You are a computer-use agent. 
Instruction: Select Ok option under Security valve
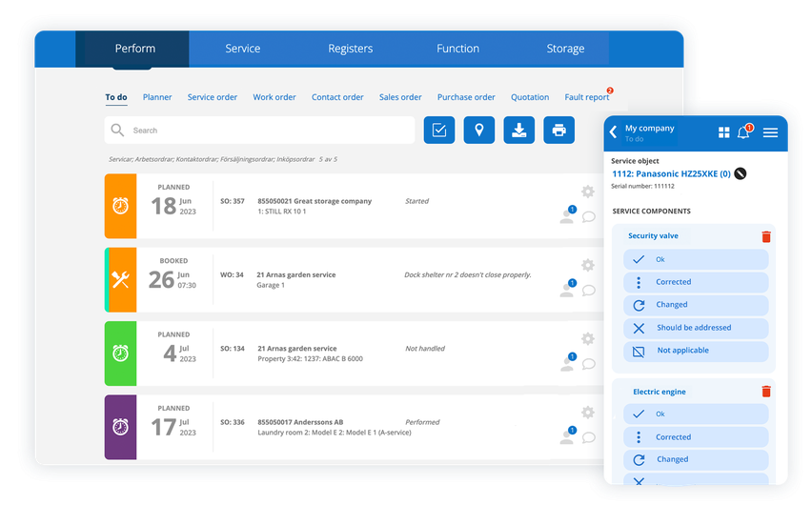(x=696, y=259)
